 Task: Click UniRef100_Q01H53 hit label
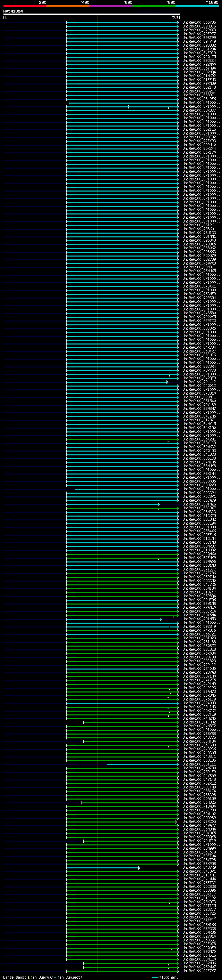(199, 619)
